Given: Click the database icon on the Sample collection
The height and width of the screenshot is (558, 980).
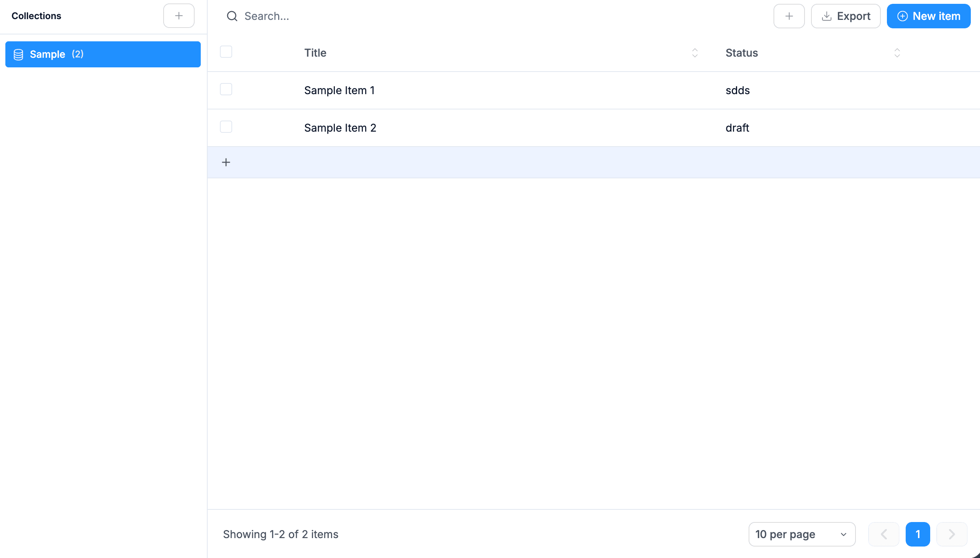Looking at the screenshot, I should coord(18,54).
